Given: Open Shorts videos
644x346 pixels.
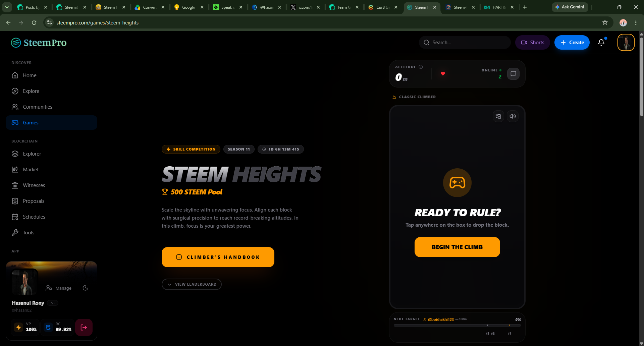Looking at the screenshot, I should (x=532, y=43).
